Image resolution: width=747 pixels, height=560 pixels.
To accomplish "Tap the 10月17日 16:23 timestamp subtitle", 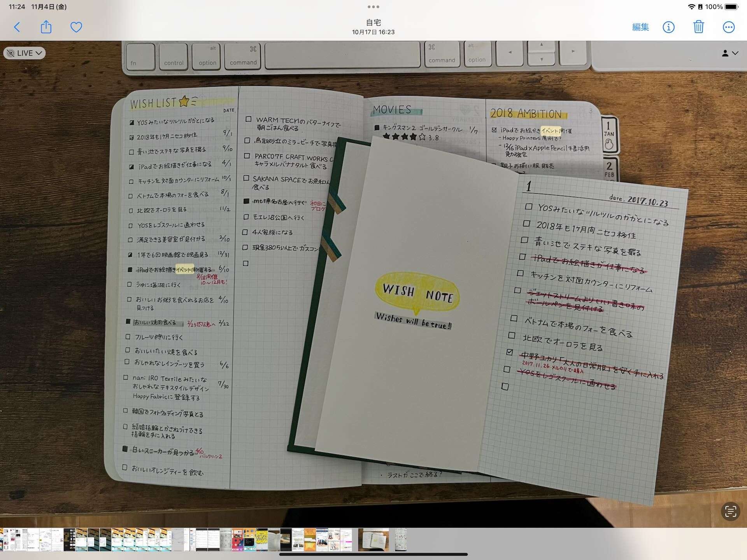I will (373, 32).
